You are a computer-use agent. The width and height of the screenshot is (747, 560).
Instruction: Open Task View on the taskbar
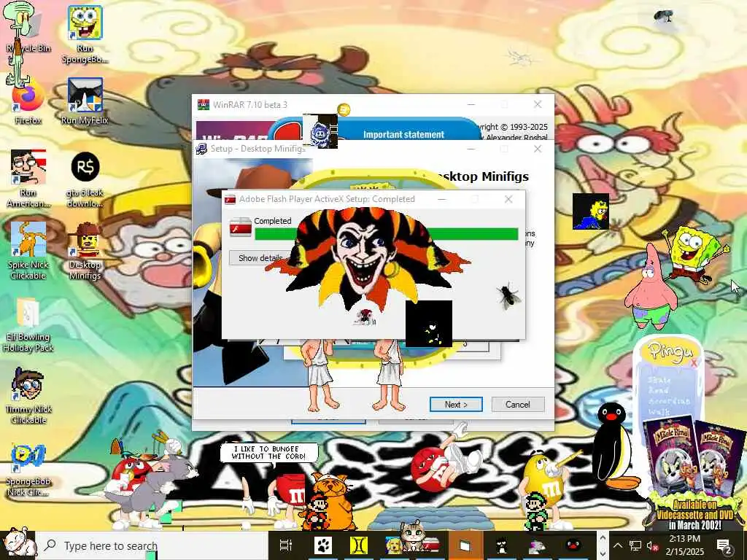click(x=285, y=545)
